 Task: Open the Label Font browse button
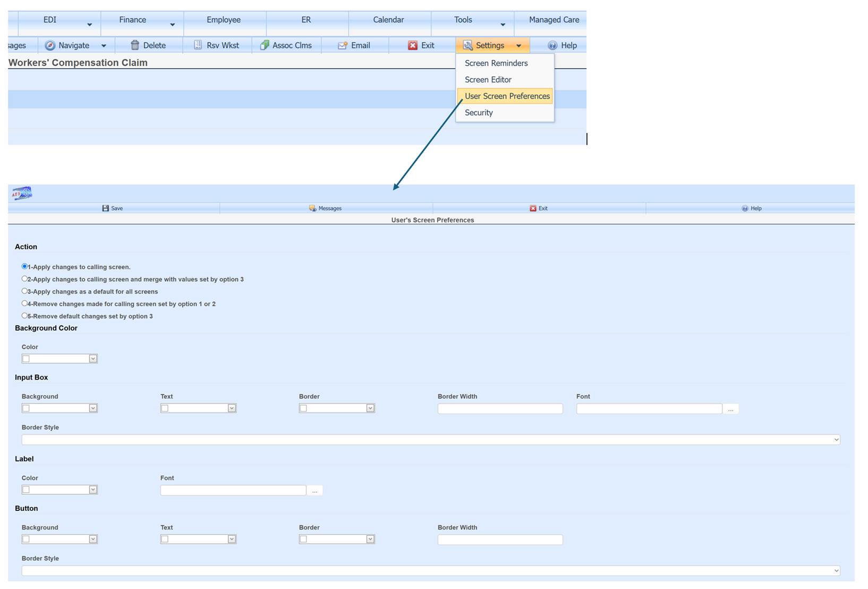pyautogui.click(x=315, y=490)
